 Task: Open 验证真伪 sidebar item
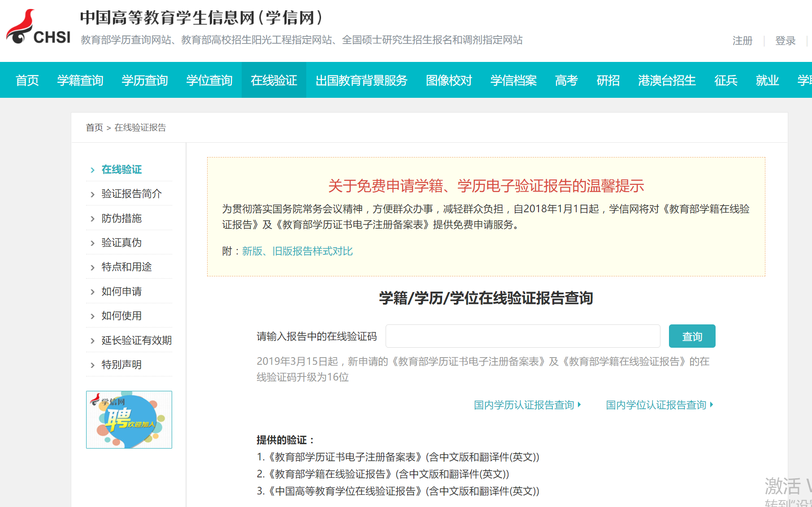coord(122,243)
